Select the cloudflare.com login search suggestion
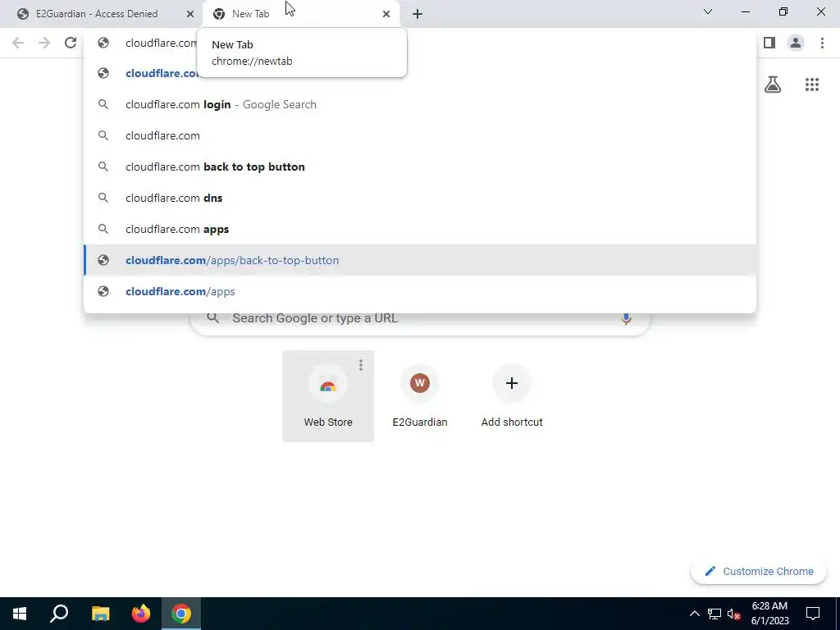This screenshot has width=840, height=630. (420, 104)
